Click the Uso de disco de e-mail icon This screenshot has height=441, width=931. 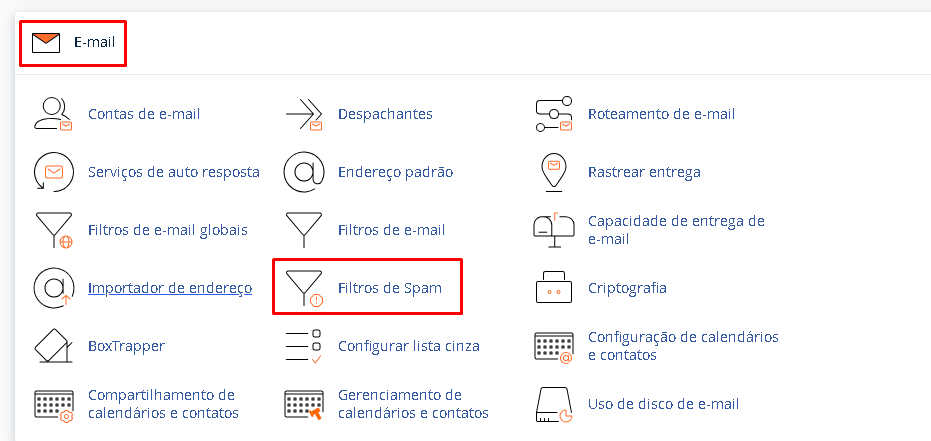[x=554, y=405]
